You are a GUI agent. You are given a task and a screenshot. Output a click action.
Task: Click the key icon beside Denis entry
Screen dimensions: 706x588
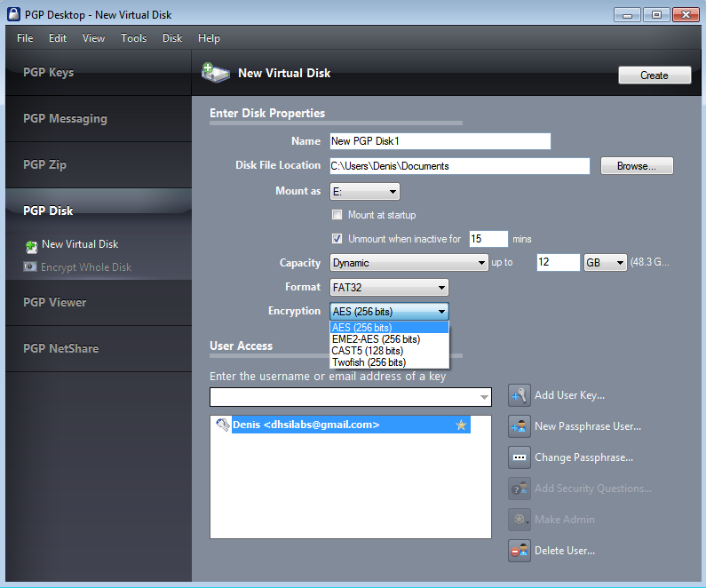222,425
